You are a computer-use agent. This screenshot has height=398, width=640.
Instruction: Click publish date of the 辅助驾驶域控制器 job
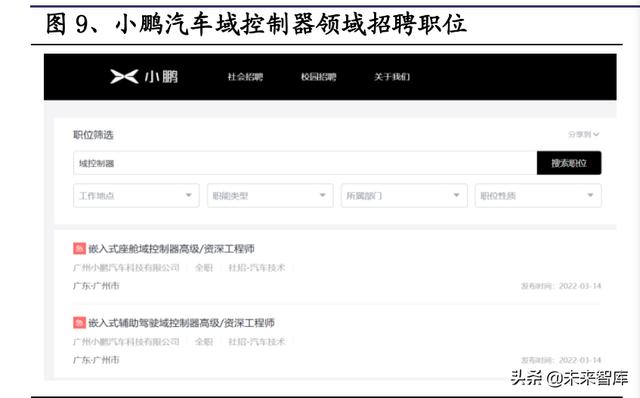(561, 360)
